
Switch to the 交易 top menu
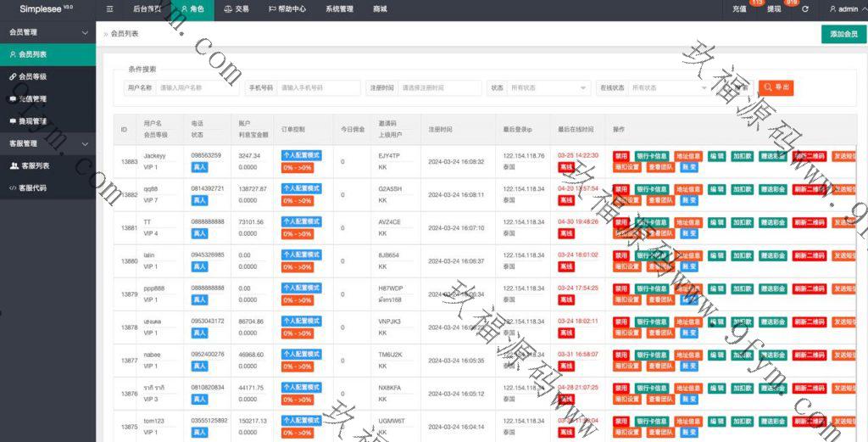click(x=236, y=9)
